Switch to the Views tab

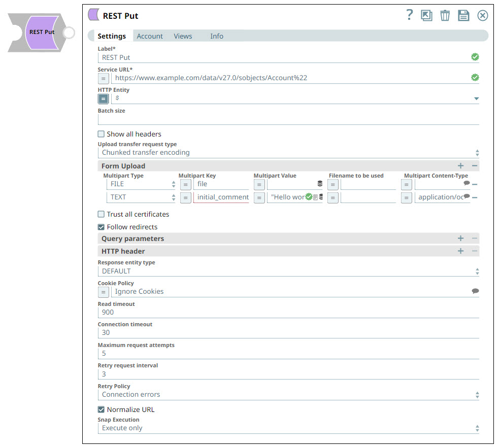183,36
